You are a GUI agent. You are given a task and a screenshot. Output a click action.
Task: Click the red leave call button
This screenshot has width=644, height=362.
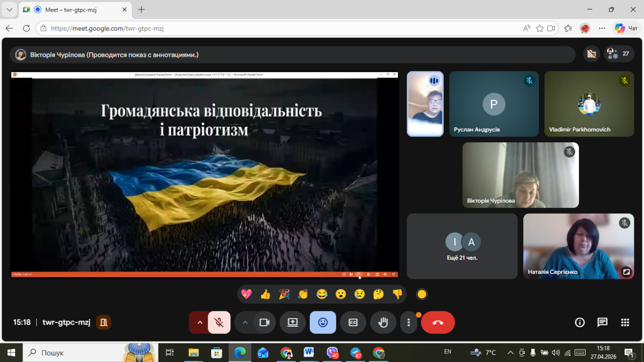click(438, 323)
